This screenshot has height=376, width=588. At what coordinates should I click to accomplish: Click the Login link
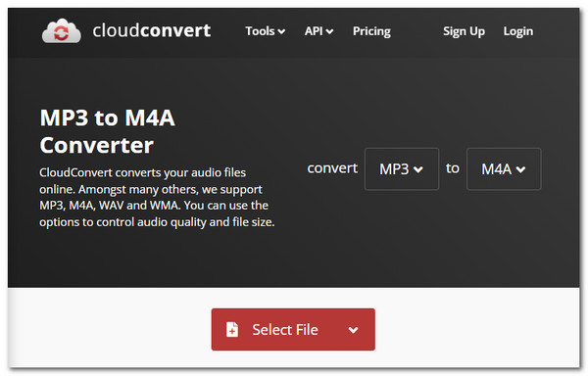518,31
